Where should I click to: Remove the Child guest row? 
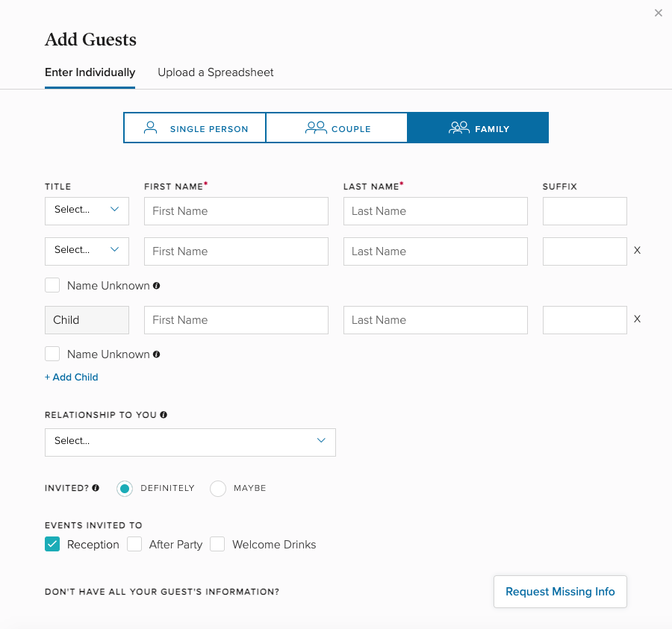tap(637, 319)
